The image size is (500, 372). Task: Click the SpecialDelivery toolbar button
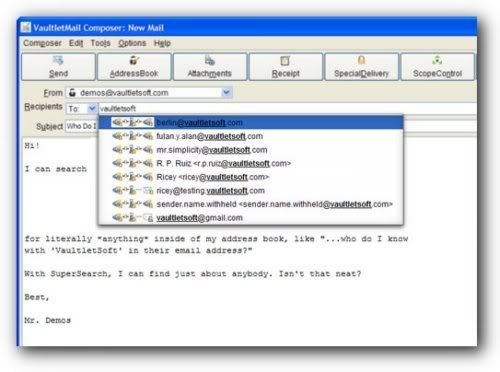click(x=361, y=67)
